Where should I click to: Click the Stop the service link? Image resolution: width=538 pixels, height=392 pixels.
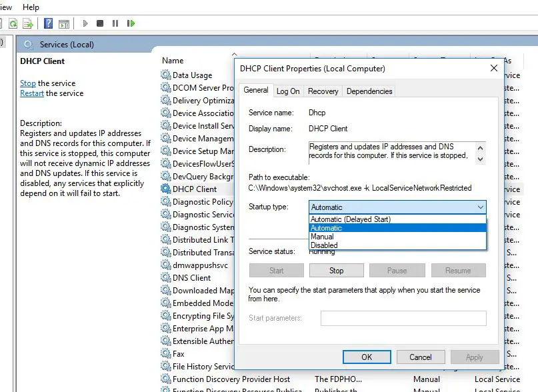pos(27,83)
